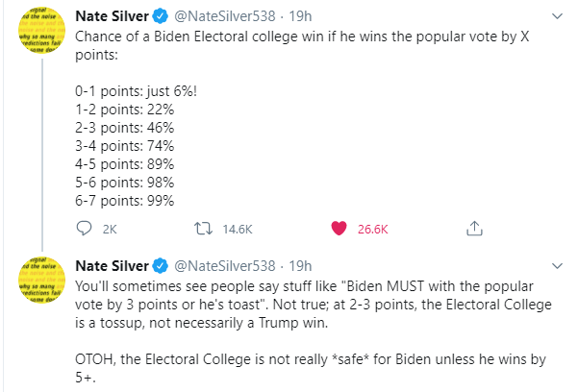This screenshot has width=578, height=392.
Task: View the 2K replies count
Action: 110,230
